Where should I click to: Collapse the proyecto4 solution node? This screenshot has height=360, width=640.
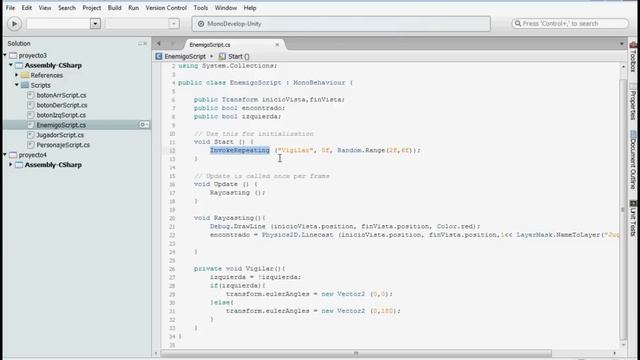tap(5, 155)
